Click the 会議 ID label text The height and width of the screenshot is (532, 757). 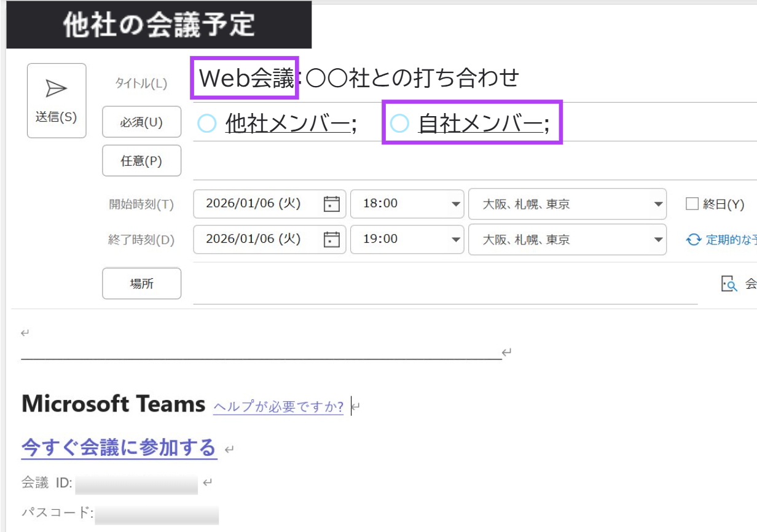tap(47, 483)
